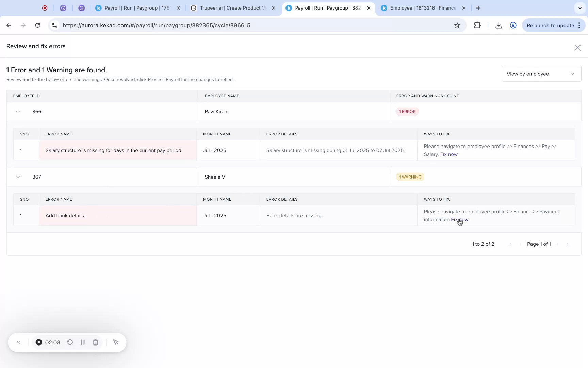Close the Review and fix errors panel
Image resolution: width=588 pixels, height=368 pixels.
pyautogui.click(x=577, y=48)
